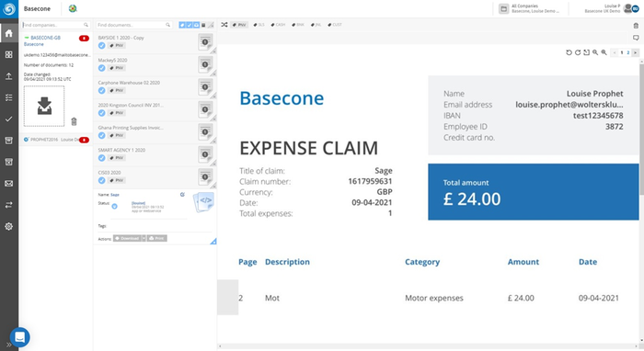
Task: Click in the Find documents search field
Action: click(x=133, y=25)
